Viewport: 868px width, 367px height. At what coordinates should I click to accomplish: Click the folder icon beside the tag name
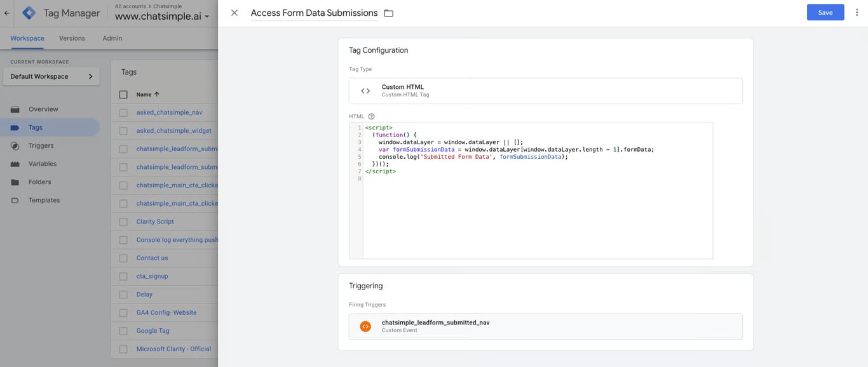coord(389,13)
